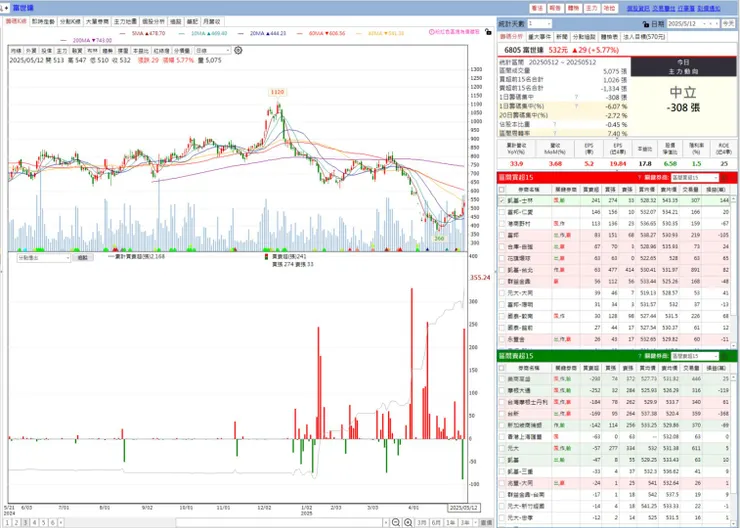Check the 台灣摩根士丹利 seller checkbox

pyautogui.click(x=502, y=402)
